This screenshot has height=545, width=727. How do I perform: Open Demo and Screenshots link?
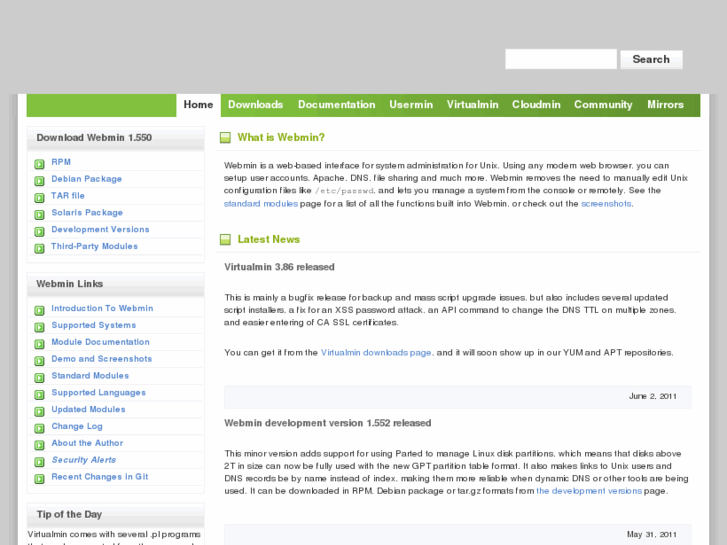[x=102, y=359]
